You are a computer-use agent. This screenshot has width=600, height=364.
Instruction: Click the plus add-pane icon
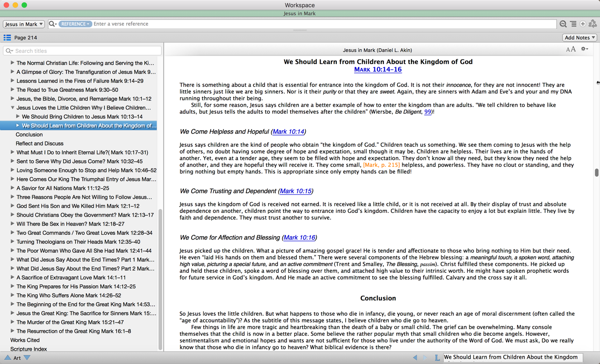(583, 24)
